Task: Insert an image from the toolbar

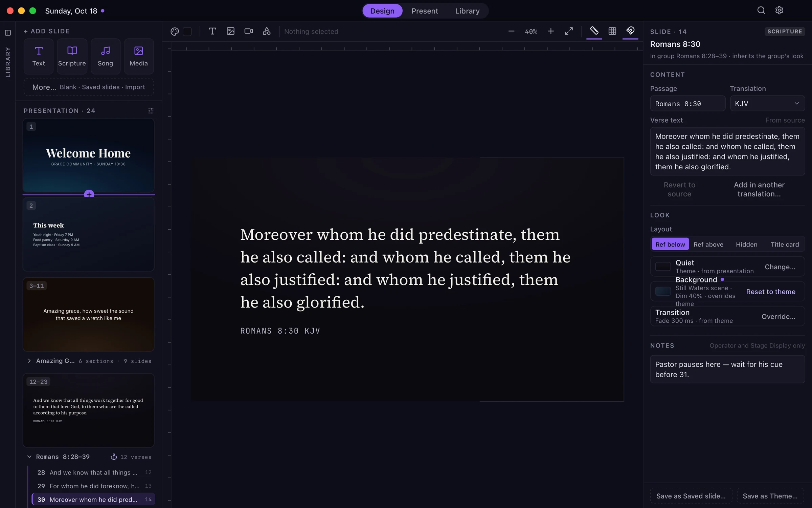Action: (231, 31)
